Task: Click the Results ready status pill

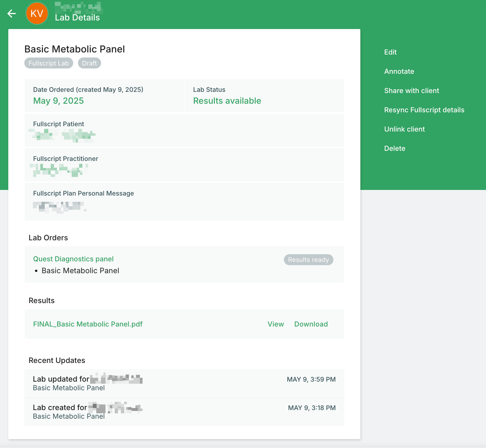Action: 308,260
